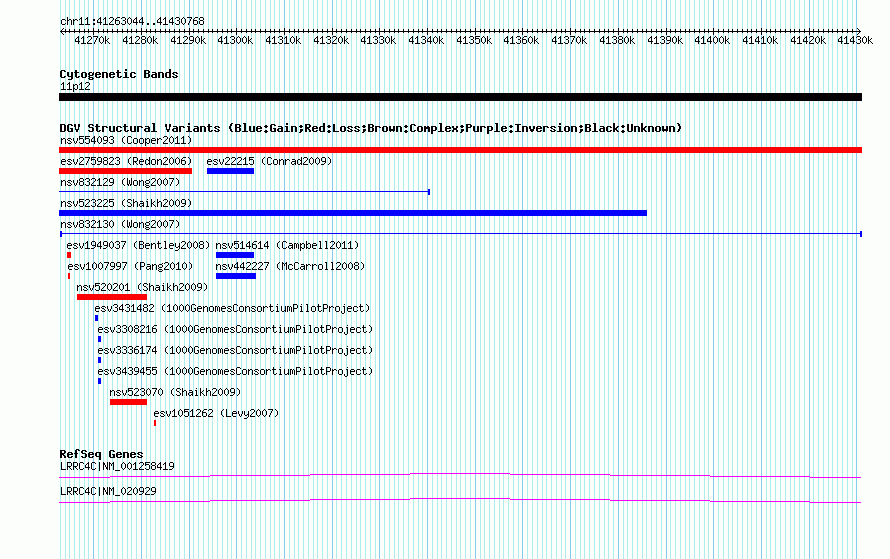The height and width of the screenshot is (559, 890).
Task: Select the nsv832129 (Wong2007) label
Action: click(x=120, y=182)
